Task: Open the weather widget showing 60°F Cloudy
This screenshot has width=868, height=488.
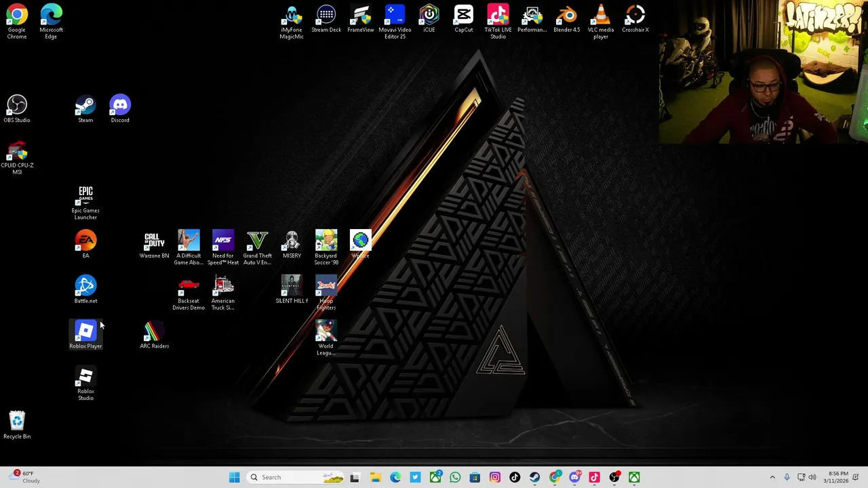Action: coord(26,477)
